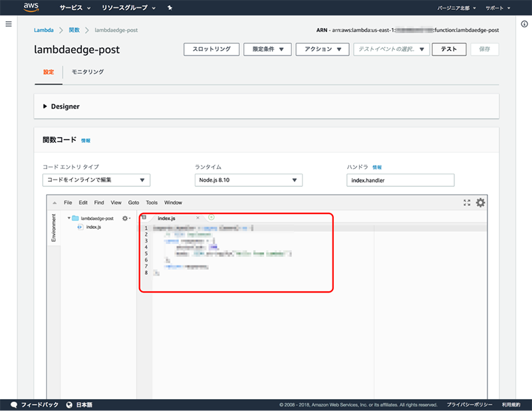
Task: Open バージニア北部 region dropdown
Action: pos(456,8)
